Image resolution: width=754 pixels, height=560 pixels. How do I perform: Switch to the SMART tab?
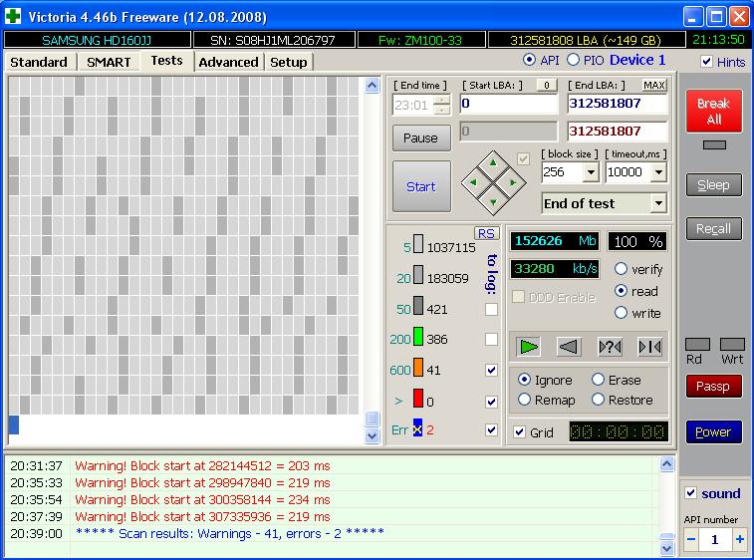tap(109, 62)
